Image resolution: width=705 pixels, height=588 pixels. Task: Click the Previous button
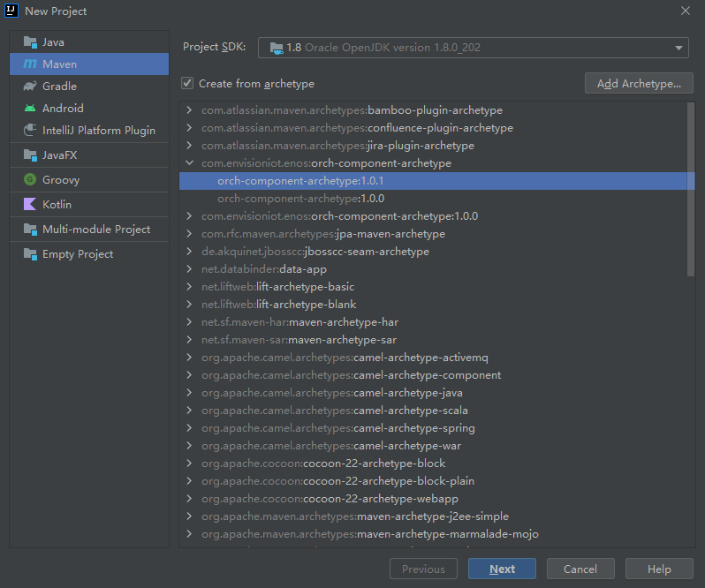[423, 569]
